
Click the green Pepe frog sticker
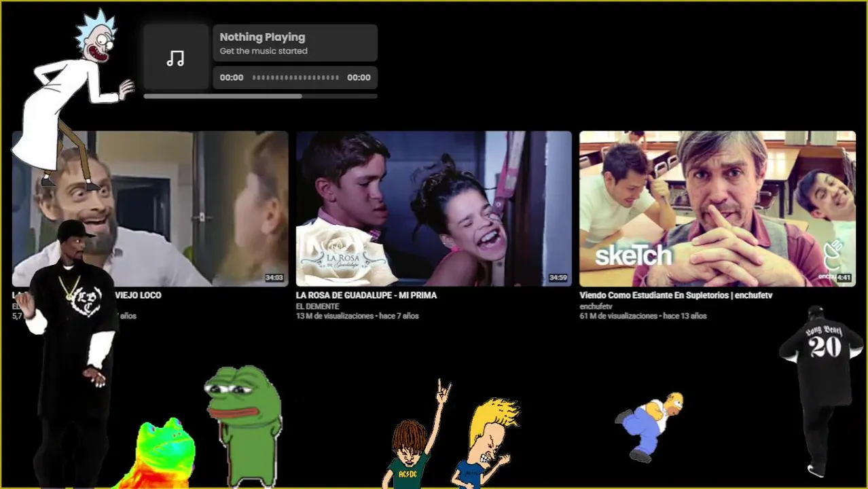point(243,425)
